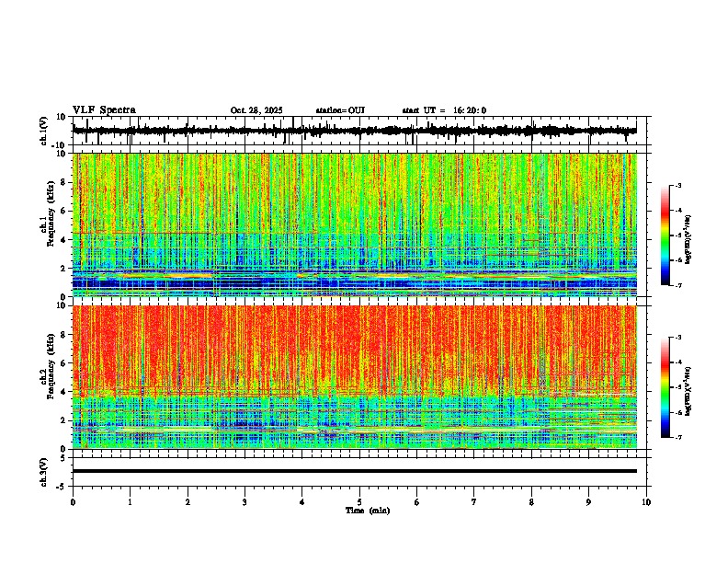Click time axis tick label "3"
The image size is (728, 563).
click(245, 502)
